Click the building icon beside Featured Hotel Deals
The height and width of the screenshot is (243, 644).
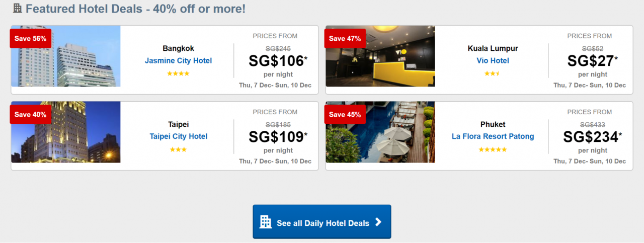[x=17, y=9]
